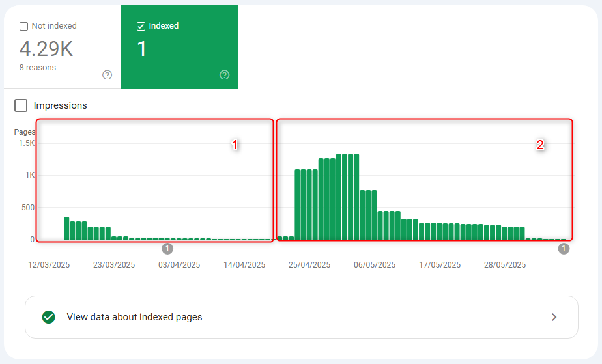
Task: Click the 03/04/2025 axis date
Action: (x=179, y=264)
